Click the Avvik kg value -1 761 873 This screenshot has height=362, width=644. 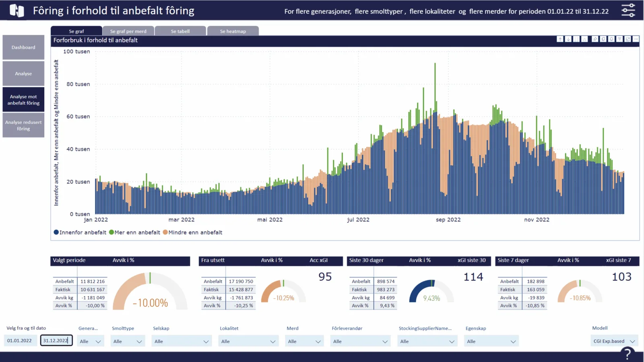tap(242, 298)
